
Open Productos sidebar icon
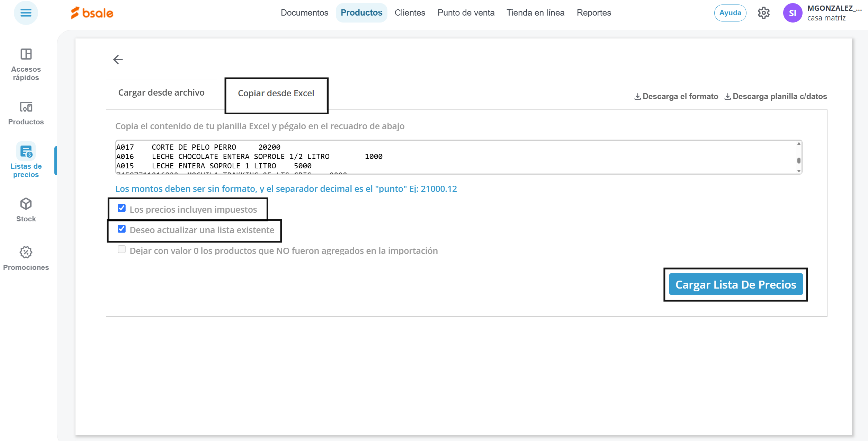tap(26, 107)
